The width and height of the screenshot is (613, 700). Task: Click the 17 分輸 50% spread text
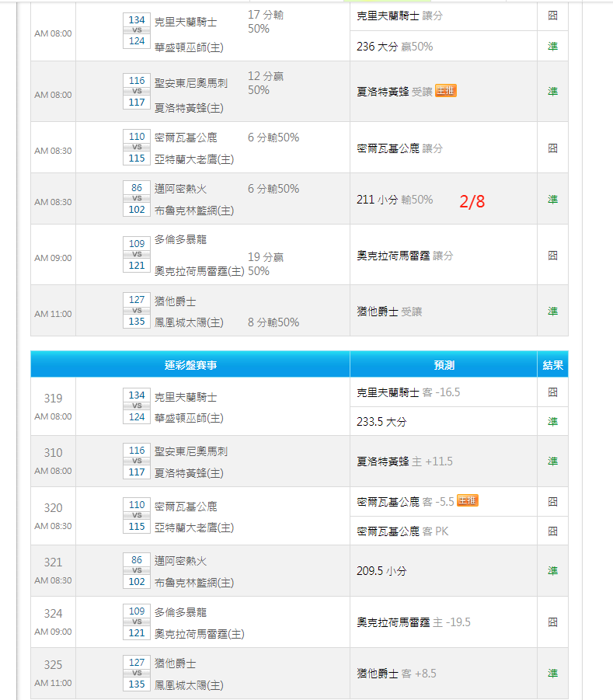click(x=265, y=22)
